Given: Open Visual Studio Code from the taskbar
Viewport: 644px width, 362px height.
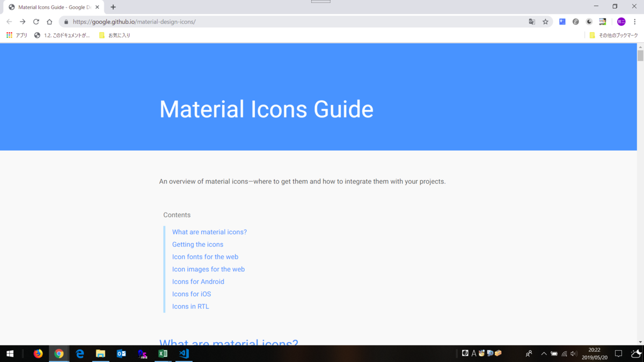Looking at the screenshot, I should pos(184,353).
